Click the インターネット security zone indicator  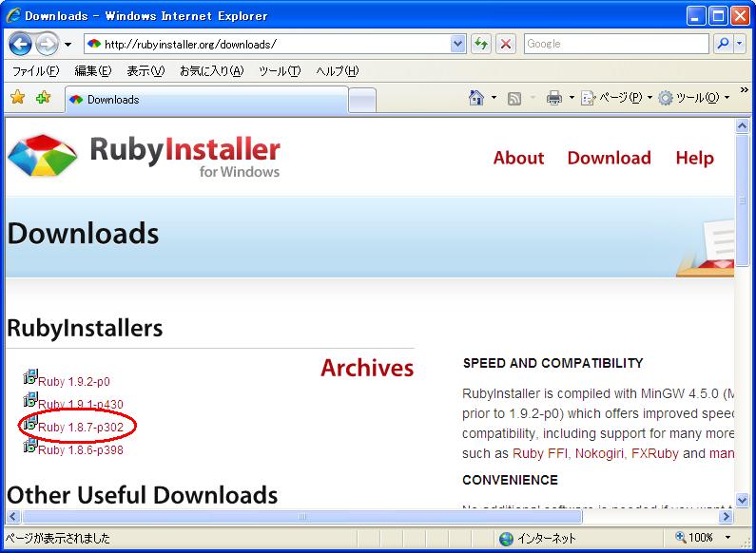(x=538, y=538)
